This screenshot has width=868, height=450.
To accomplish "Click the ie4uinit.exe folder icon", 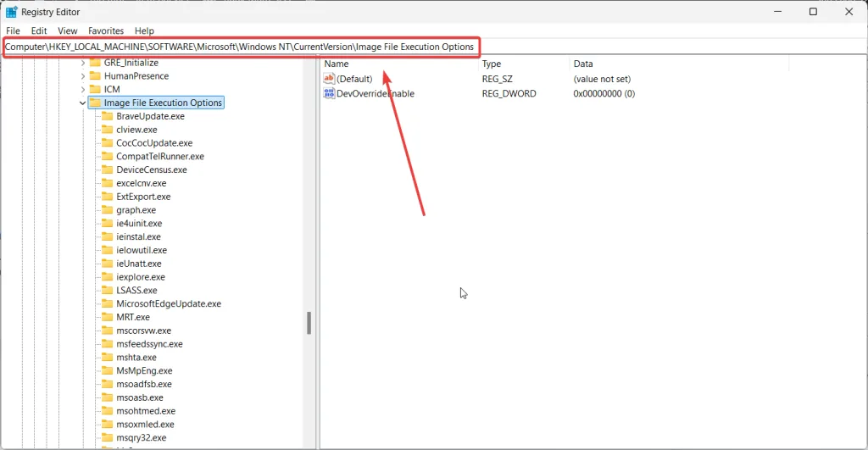I will [x=108, y=223].
